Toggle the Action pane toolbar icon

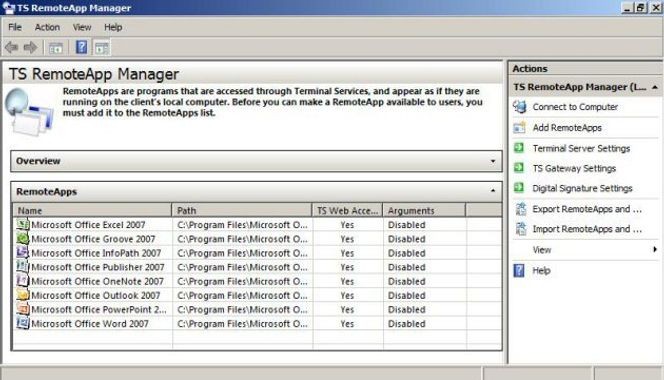(102, 48)
